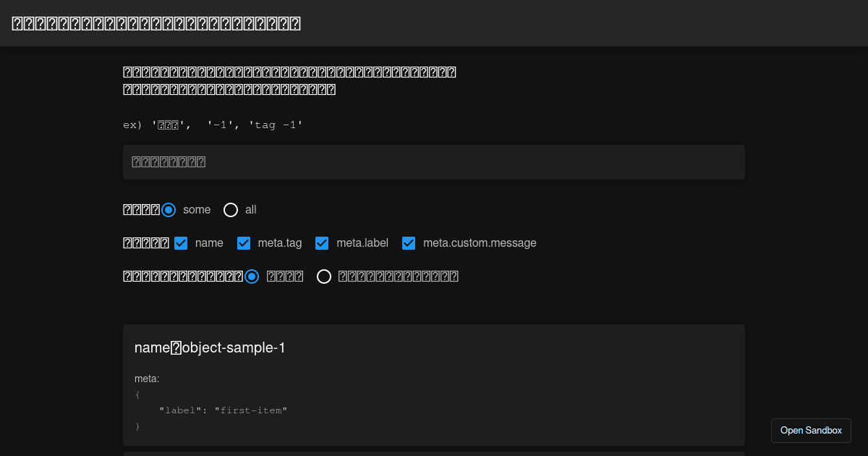Image resolution: width=868 pixels, height=456 pixels.
Task: Click the example text starting with "ex)"
Action: click(212, 124)
